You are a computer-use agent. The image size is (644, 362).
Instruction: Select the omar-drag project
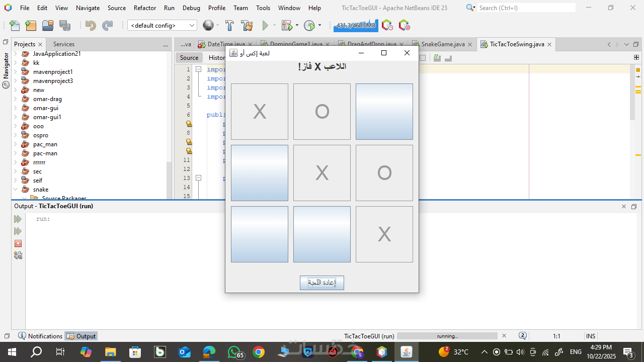[47, 99]
